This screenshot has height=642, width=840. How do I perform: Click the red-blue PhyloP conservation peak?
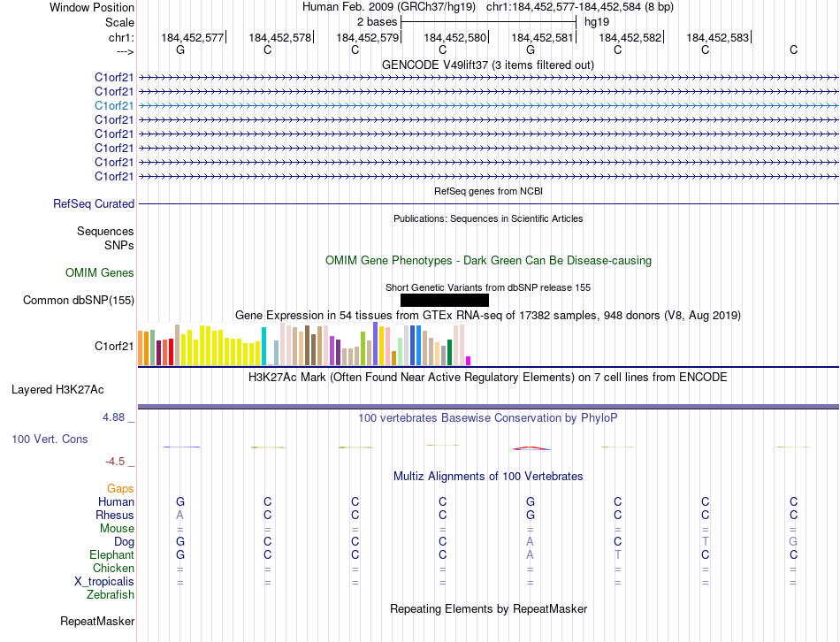(x=530, y=447)
